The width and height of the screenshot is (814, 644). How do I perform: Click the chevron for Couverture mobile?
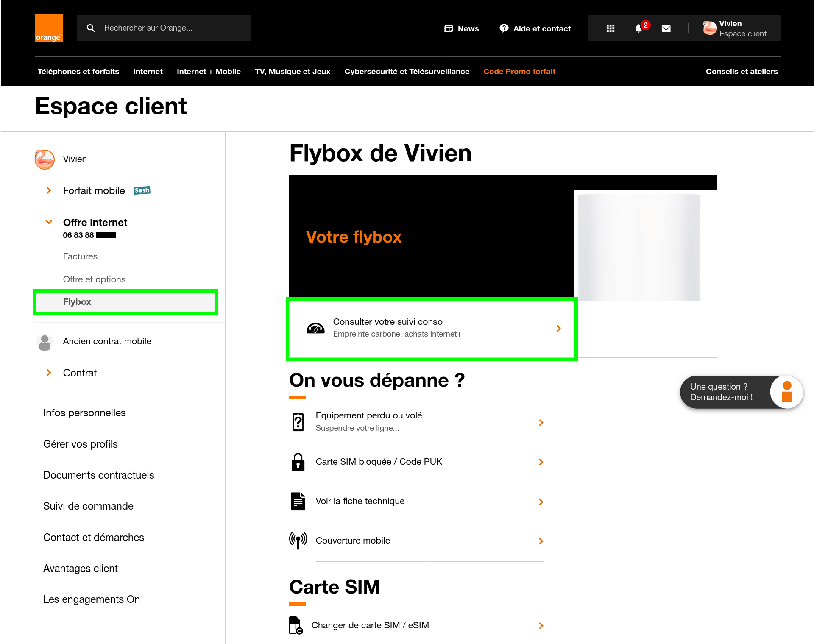click(x=541, y=541)
